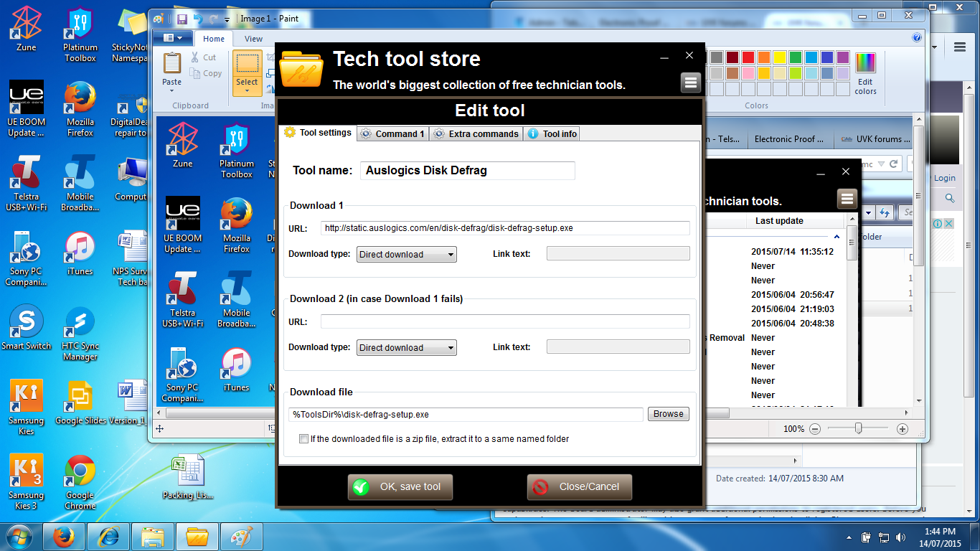Open Paint's Help question mark icon
Image resolution: width=980 pixels, height=551 pixels.
[x=917, y=38]
